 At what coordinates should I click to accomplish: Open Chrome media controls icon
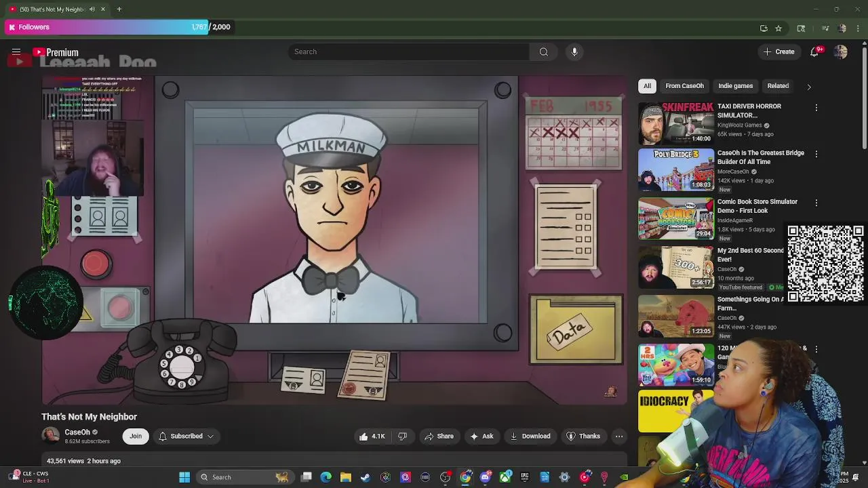pyautogui.click(x=825, y=28)
